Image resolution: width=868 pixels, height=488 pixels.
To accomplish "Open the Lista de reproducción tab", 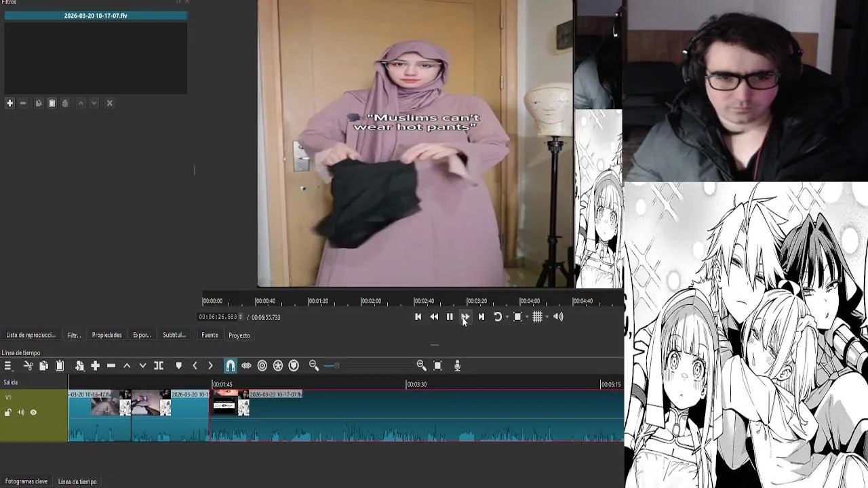I will [x=31, y=335].
